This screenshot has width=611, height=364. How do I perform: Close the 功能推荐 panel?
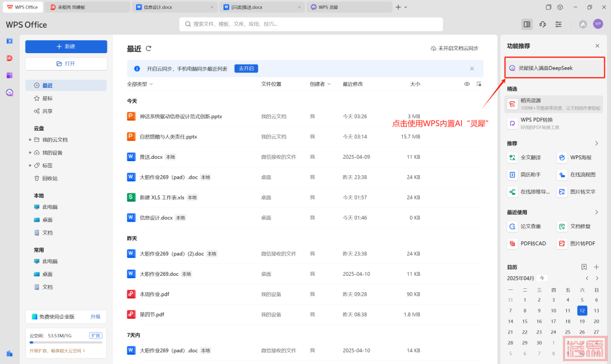coord(597,46)
